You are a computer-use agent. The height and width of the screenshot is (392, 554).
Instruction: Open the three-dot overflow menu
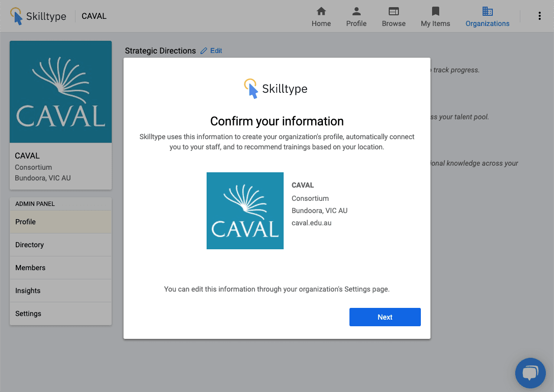pyautogui.click(x=539, y=16)
